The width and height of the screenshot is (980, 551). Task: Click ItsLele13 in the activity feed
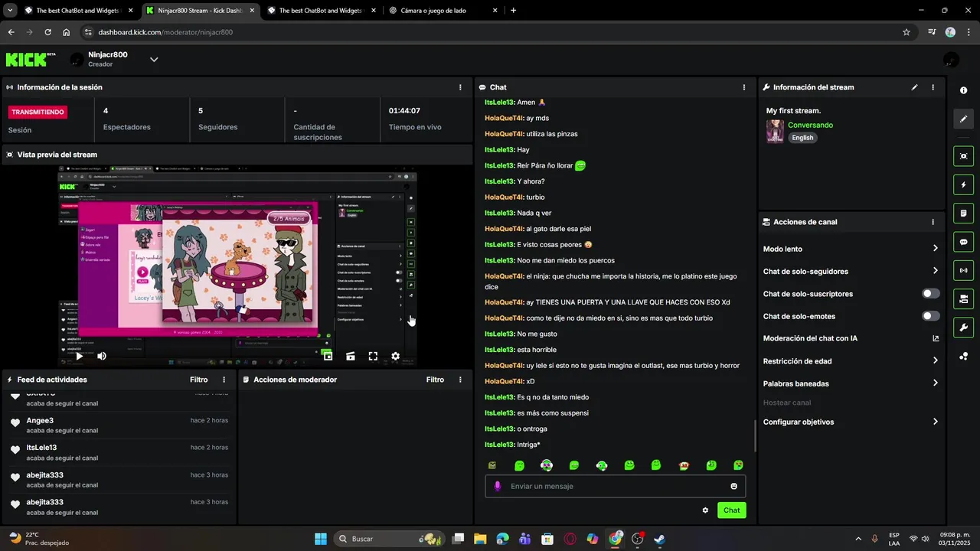(41, 448)
